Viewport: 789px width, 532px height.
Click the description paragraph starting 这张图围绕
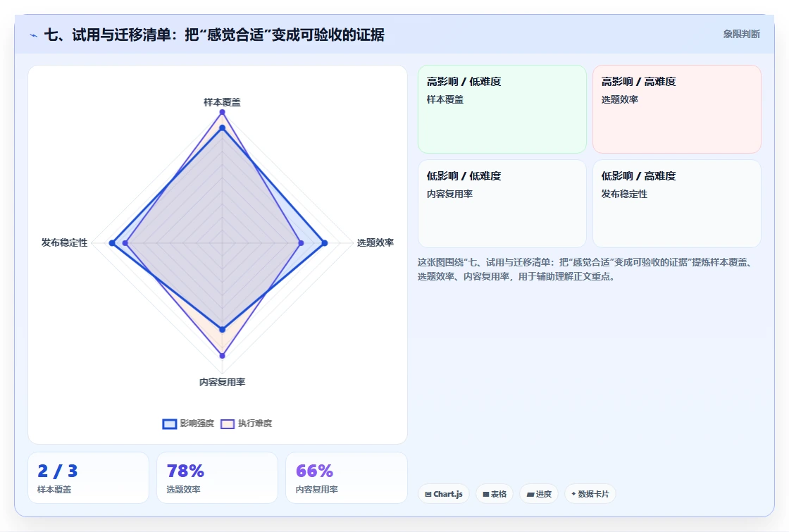tap(586, 269)
